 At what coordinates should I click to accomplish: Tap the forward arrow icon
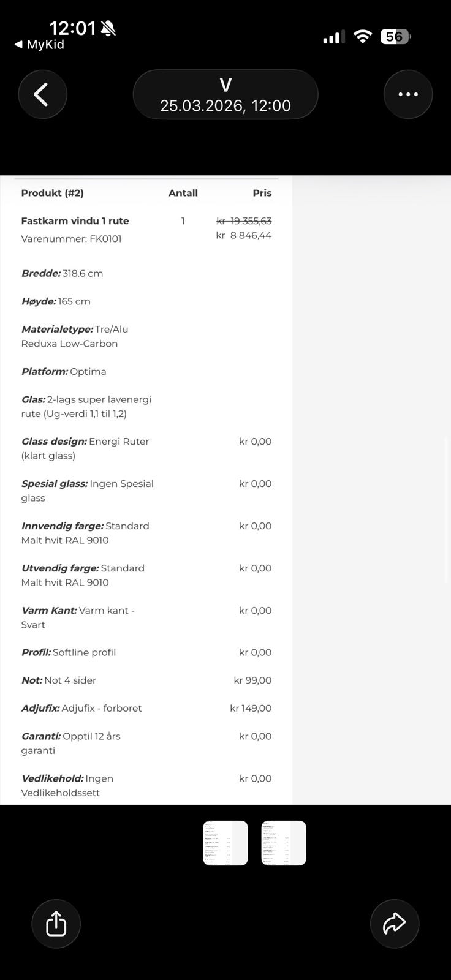394,924
